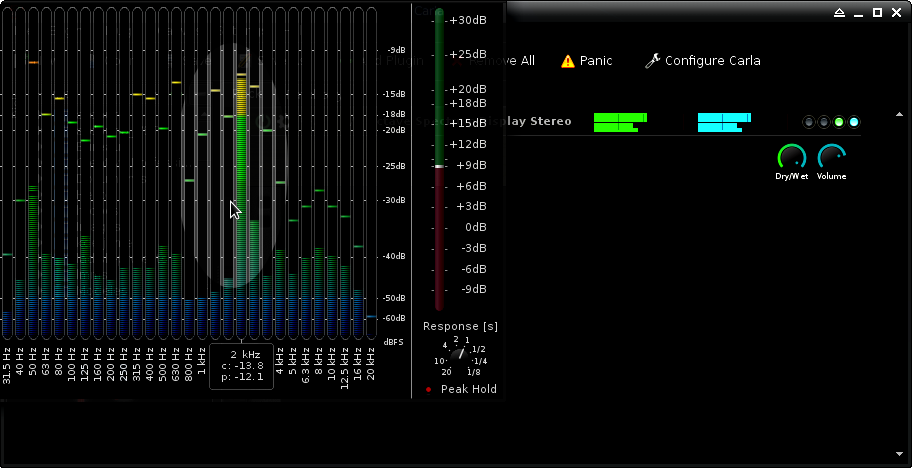Viewport: 912px width, 468px height.
Task: Click the rack scroll-up arrow
Action: [900, 114]
